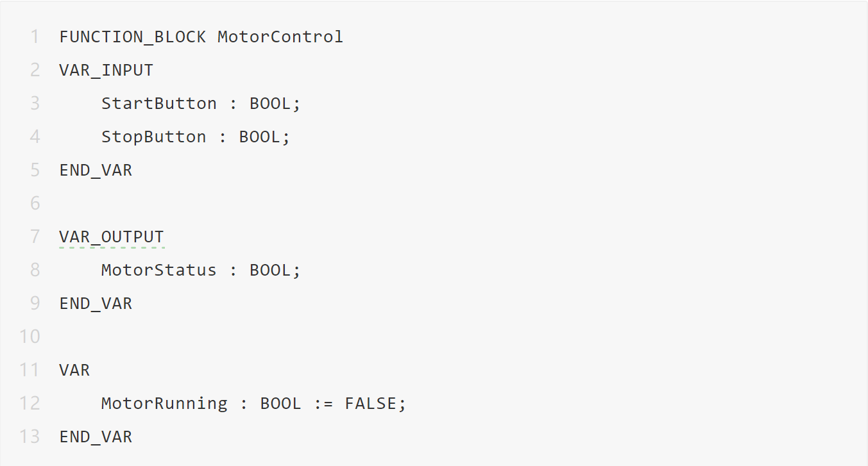The image size is (868, 466).
Task: Click line number 7 in the gutter
Action: 35,237
